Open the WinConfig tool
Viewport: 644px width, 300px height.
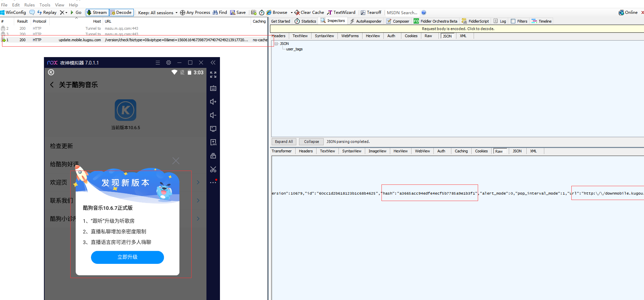click(x=13, y=12)
